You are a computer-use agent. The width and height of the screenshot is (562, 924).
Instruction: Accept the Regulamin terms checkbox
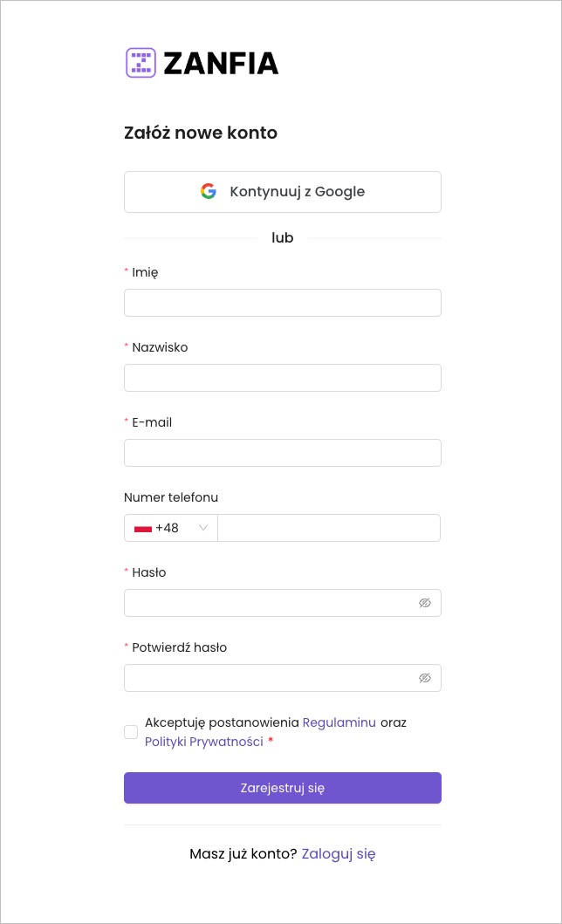131,732
